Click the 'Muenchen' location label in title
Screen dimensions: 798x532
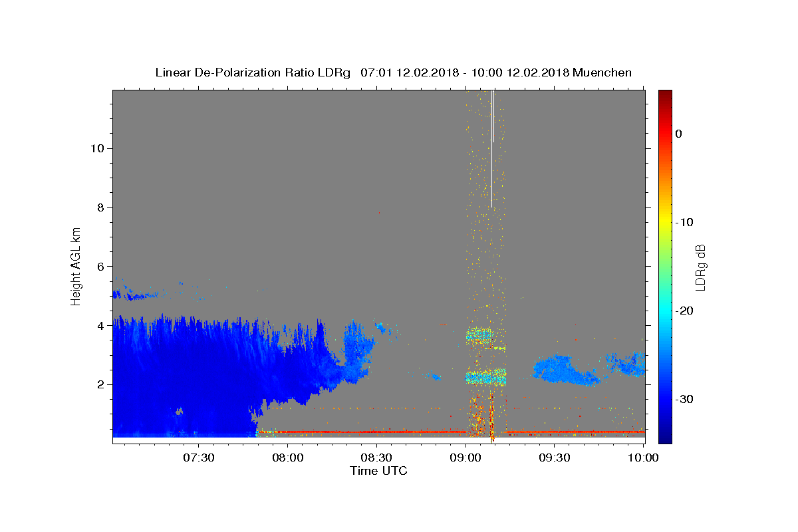[602, 72]
